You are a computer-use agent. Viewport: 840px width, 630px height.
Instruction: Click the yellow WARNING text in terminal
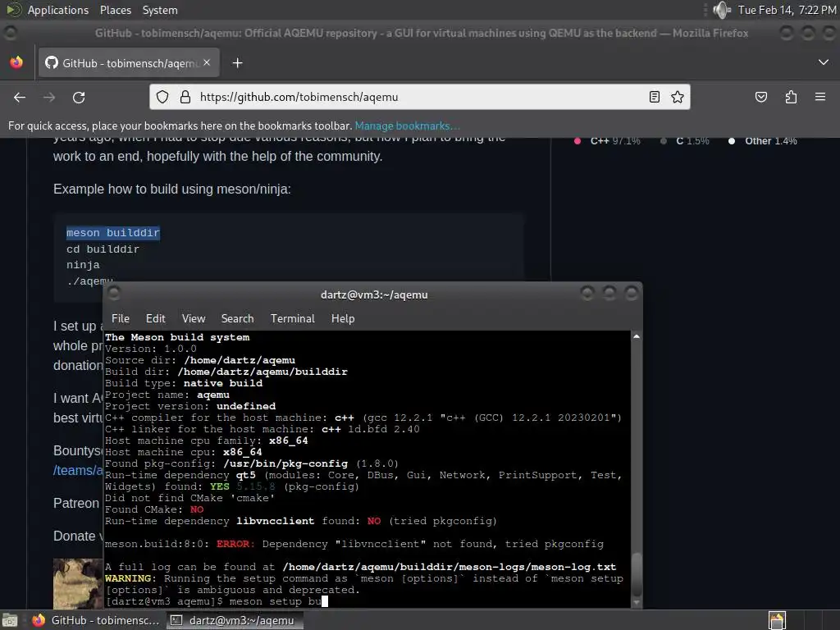click(x=129, y=578)
